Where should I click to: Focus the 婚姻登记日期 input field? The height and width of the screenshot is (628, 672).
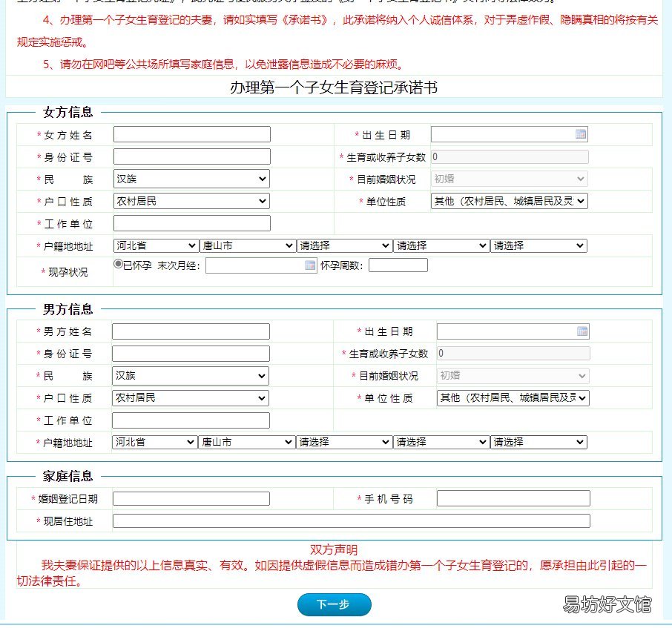tap(191, 499)
